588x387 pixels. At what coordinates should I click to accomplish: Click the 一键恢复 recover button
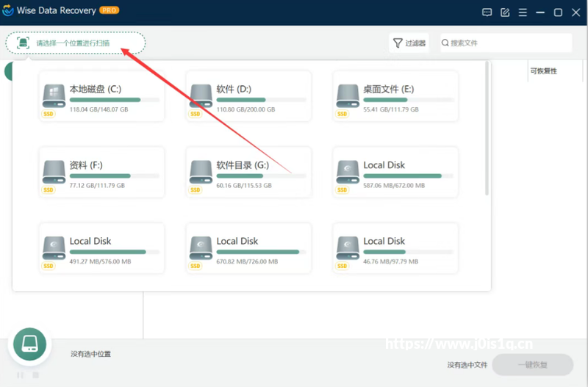pos(532,364)
